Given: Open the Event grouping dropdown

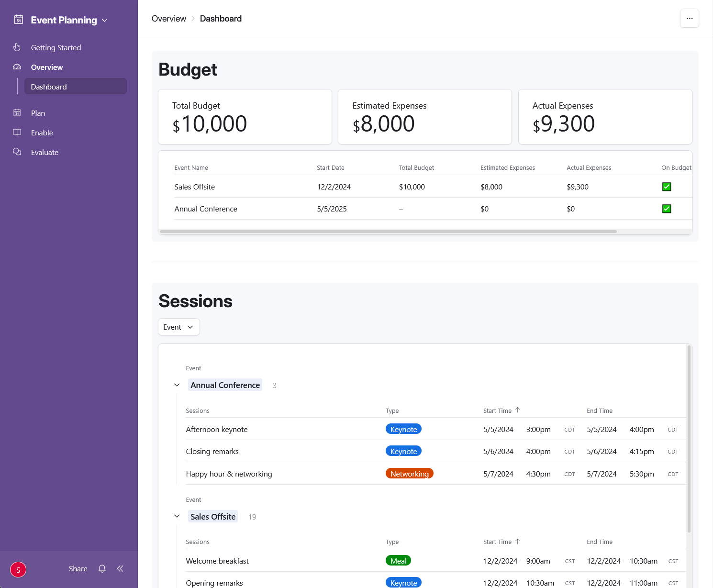Looking at the screenshot, I should click(x=178, y=327).
